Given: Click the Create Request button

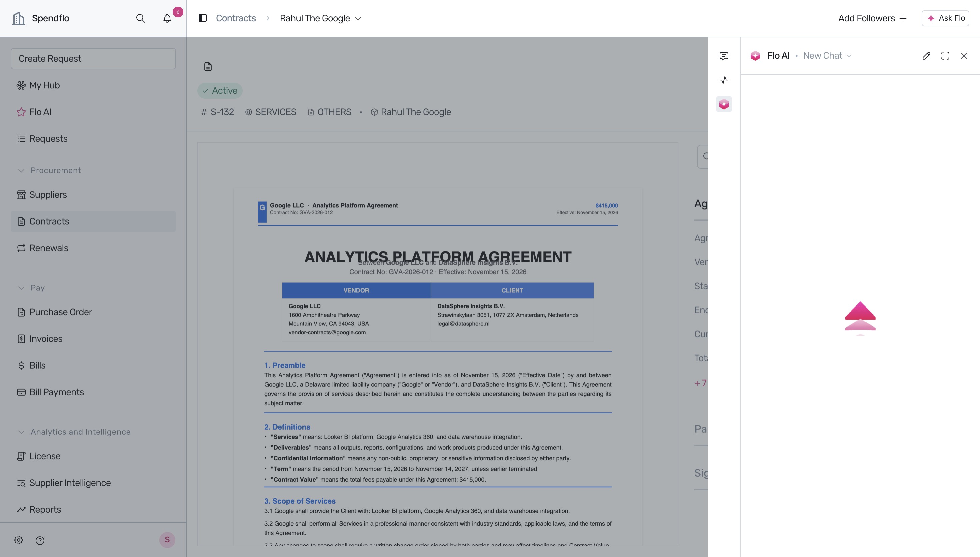Looking at the screenshot, I should click(x=93, y=58).
